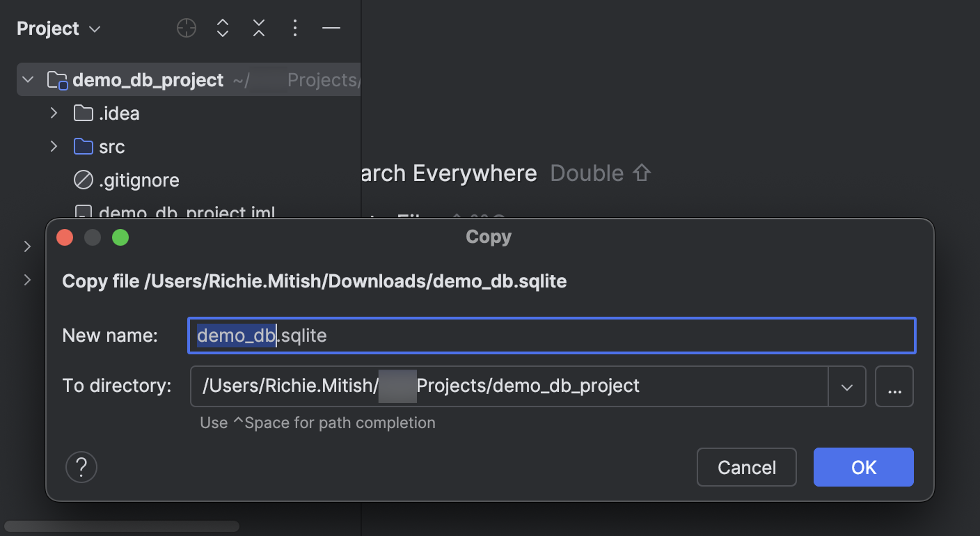This screenshot has height=536, width=980.
Task: Collapse the demo_db_project root node
Action: click(28, 79)
